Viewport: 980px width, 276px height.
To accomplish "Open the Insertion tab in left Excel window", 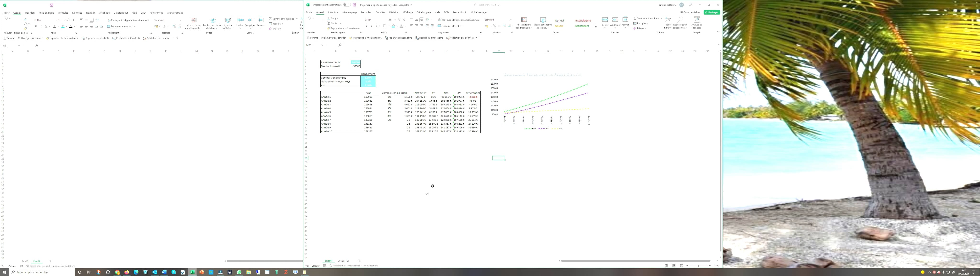I will (30, 13).
